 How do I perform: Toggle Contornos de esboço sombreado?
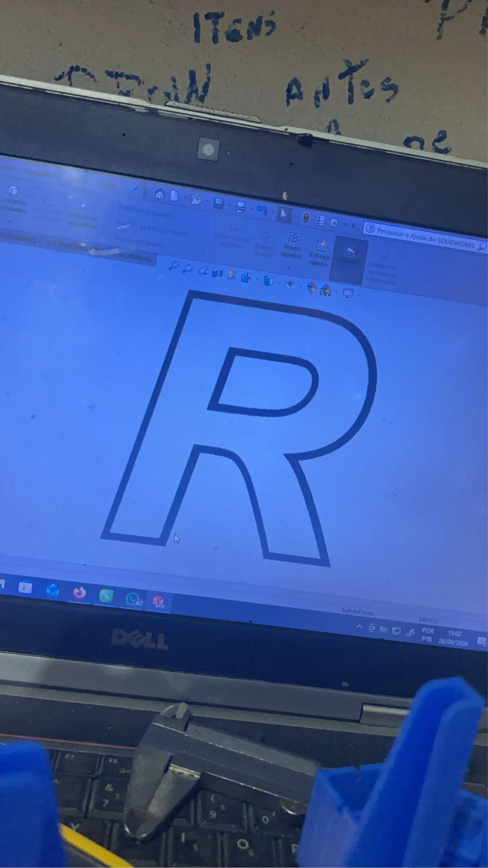(x=382, y=269)
